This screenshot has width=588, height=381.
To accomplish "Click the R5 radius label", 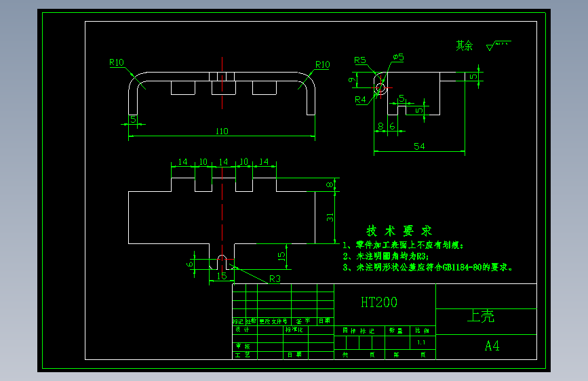I will pos(360,60).
